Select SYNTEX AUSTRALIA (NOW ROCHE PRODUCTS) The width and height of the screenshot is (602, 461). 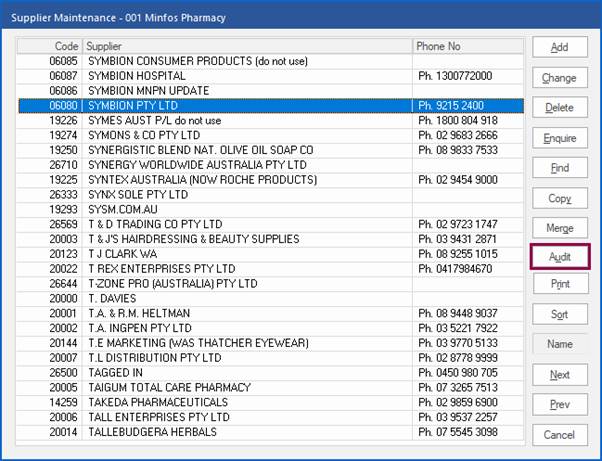click(x=270, y=180)
